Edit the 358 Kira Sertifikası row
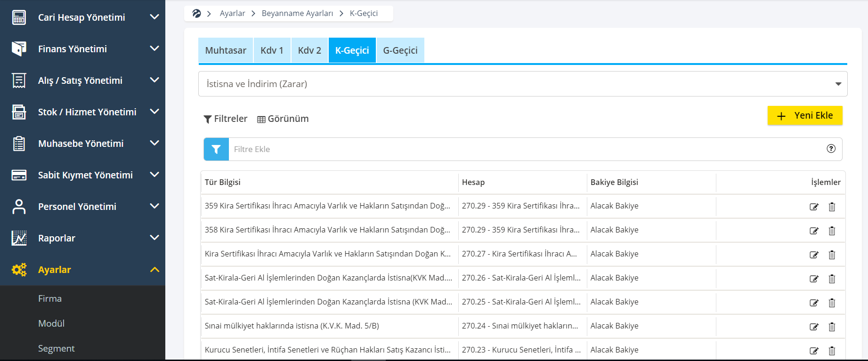 (x=814, y=231)
